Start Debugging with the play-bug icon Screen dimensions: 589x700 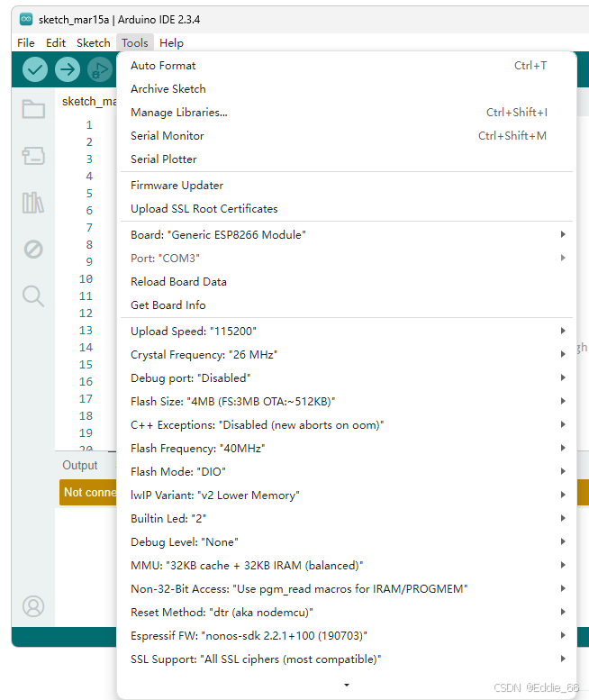coord(100,69)
